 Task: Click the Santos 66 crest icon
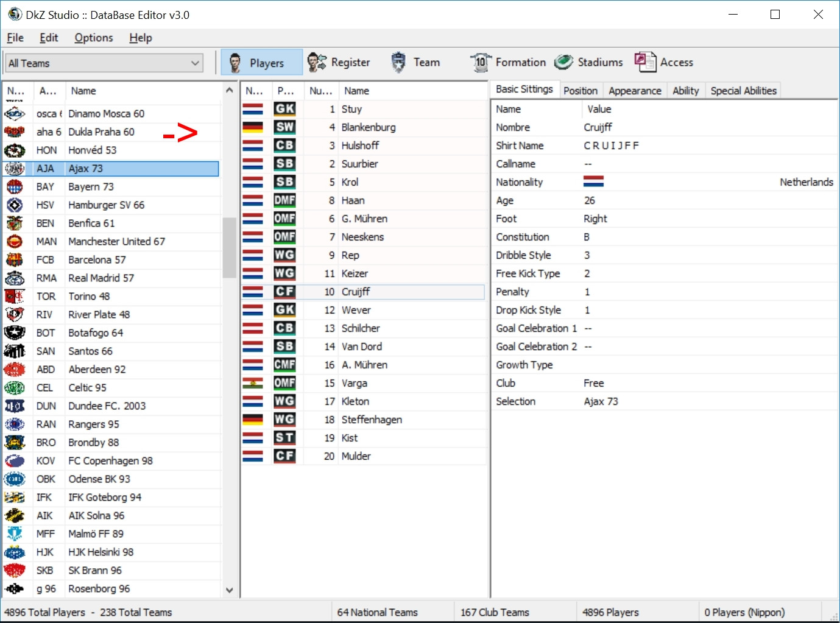click(15, 351)
